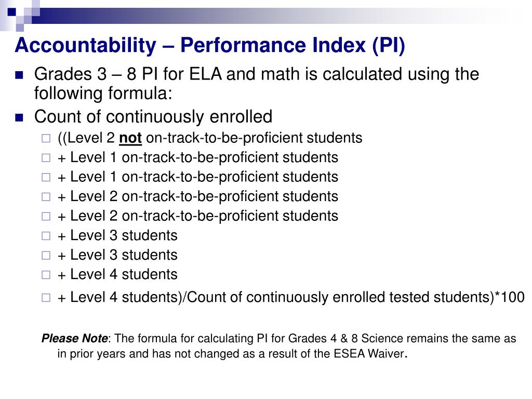Click the hollow bullet beside first "+ Level 1" line
The image size is (532, 399).
pos(46,158)
